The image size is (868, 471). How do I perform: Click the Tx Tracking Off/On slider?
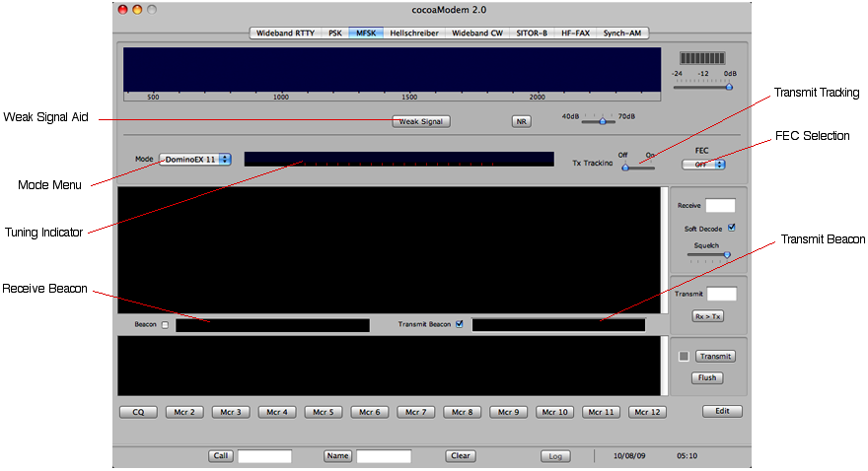pyautogui.click(x=638, y=167)
